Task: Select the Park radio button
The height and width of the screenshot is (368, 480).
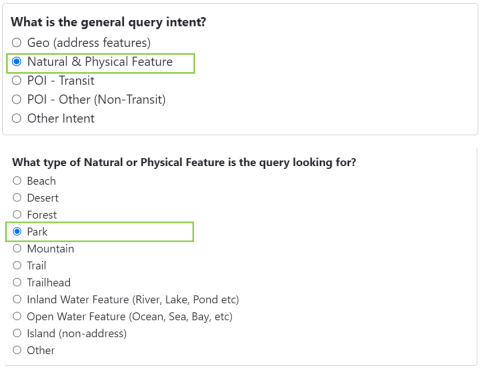Action: (x=17, y=232)
